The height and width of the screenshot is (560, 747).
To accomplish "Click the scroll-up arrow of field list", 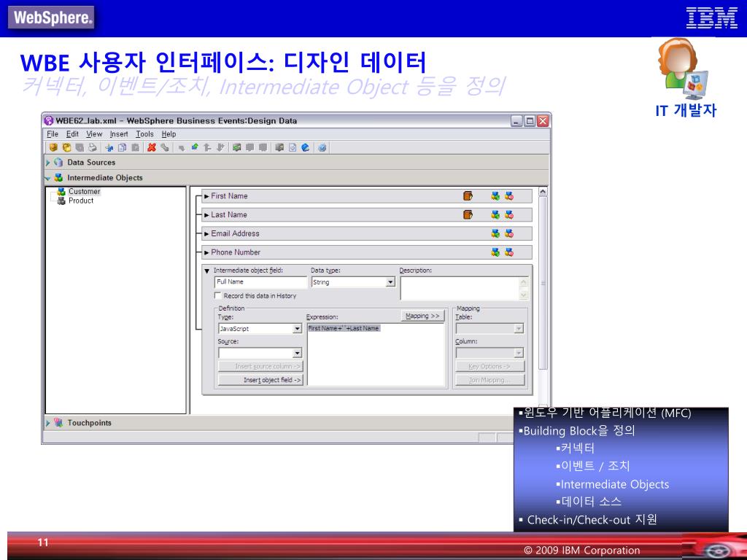I will pyautogui.click(x=543, y=192).
